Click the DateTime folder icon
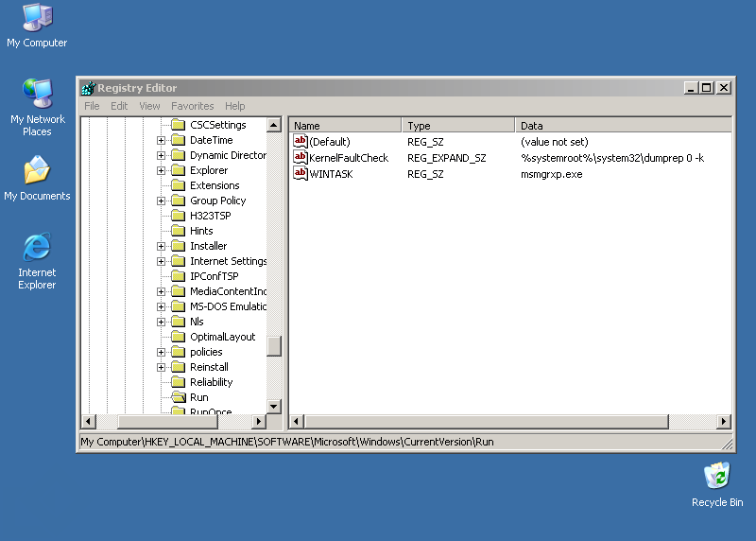The image size is (756, 541). tap(179, 140)
